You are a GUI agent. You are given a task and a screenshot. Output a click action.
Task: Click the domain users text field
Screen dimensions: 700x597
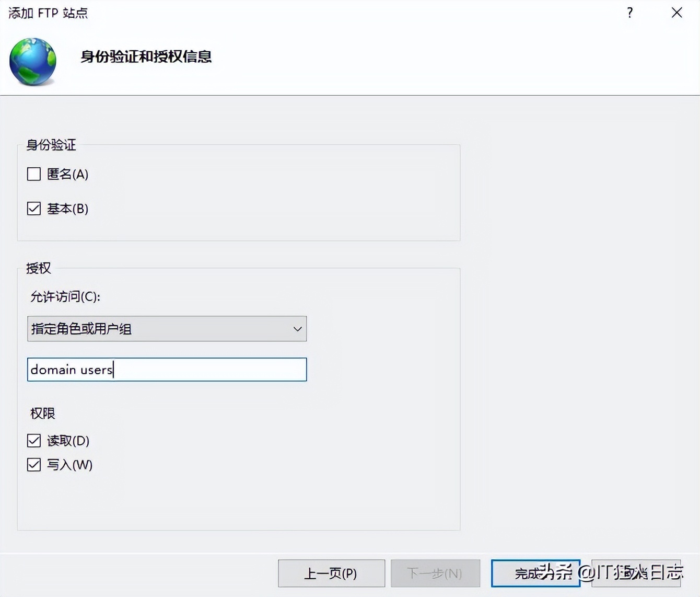pos(167,370)
